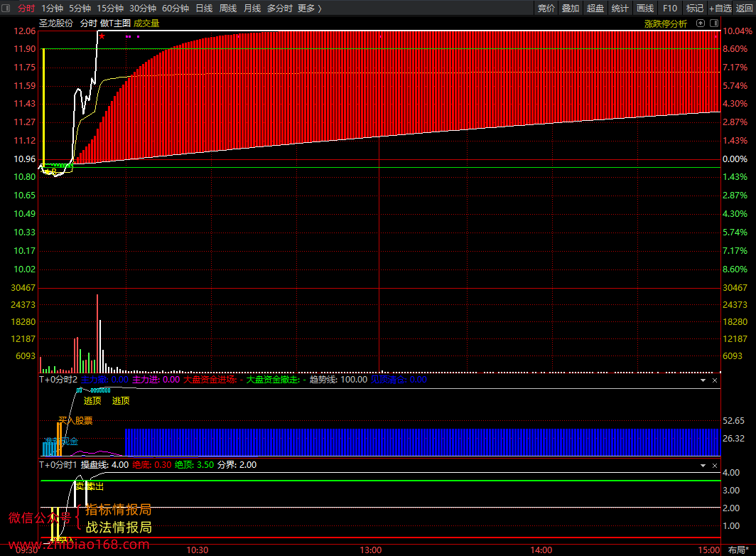Open F10 company info
Screen dimensions: 756x556
tap(670, 9)
